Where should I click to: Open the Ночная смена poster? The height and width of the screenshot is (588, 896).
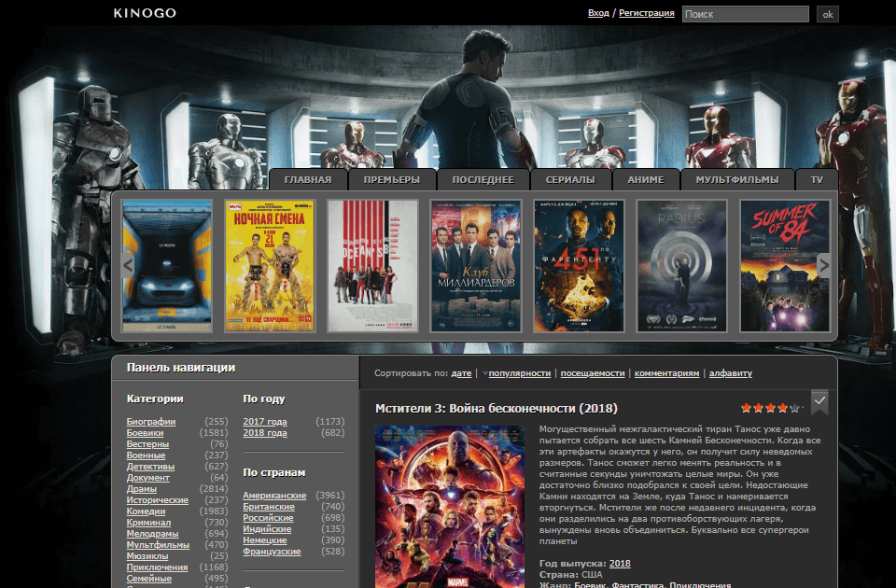[270, 265]
